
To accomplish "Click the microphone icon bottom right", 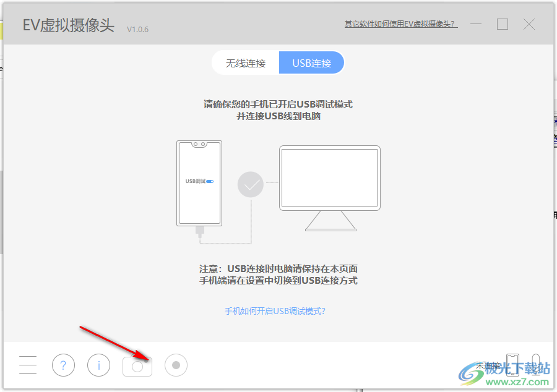I will [535, 365].
